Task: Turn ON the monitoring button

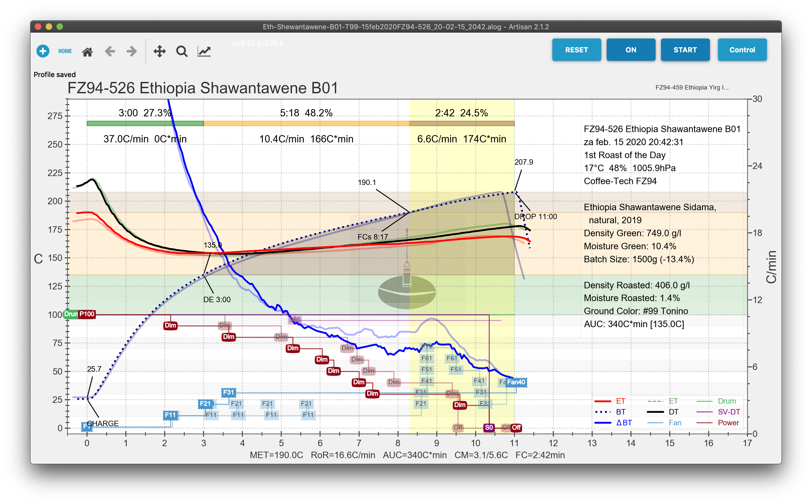Action: pyautogui.click(x=631, y=50)
